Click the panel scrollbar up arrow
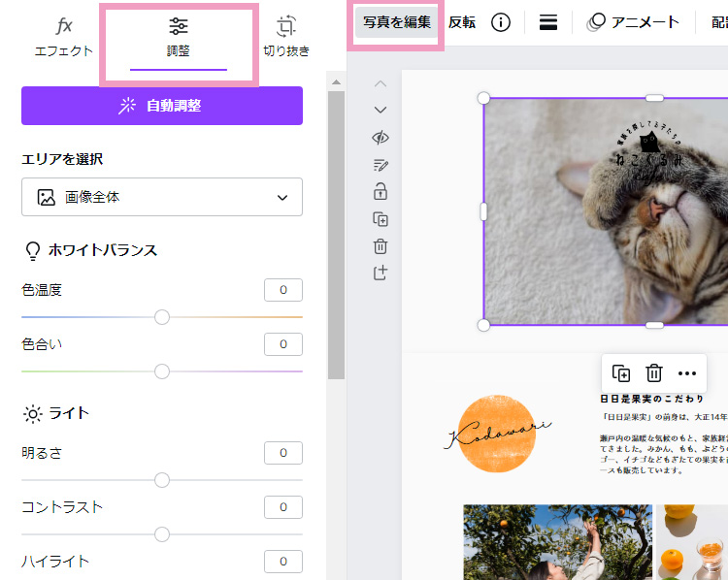 coord(336,82)
